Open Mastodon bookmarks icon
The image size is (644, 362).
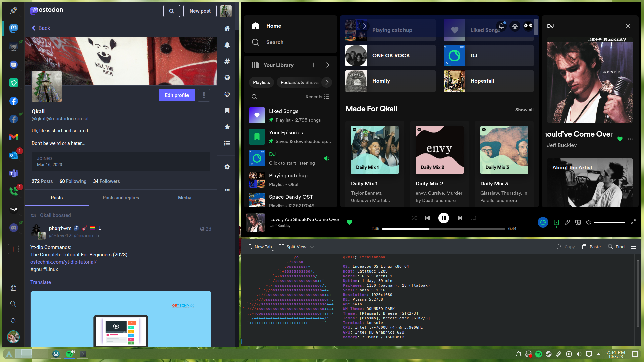tap(227, 110)
